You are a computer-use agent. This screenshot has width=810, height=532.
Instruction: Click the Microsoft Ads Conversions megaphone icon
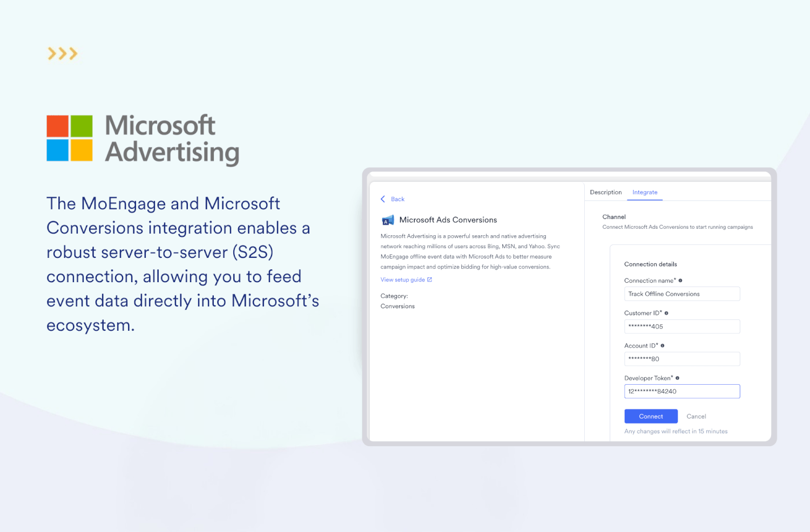pos(388,220)
